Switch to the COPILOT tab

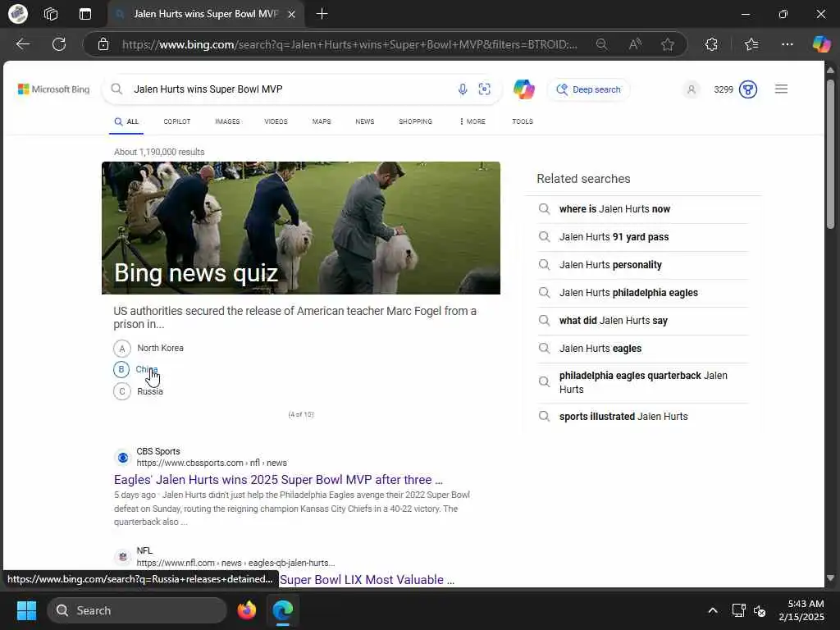[x=177, y=121]
